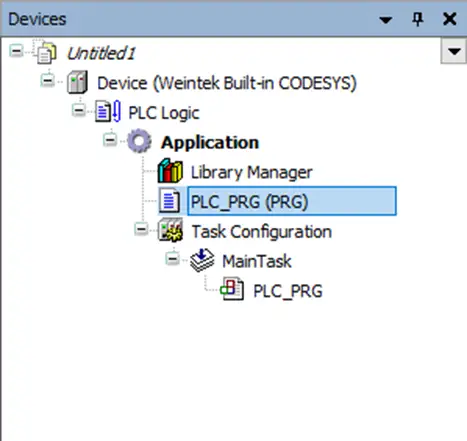This screenshot has width=467, height=441.
Task: Click the PLC_PRG task call icon
Action: (232, 289)
